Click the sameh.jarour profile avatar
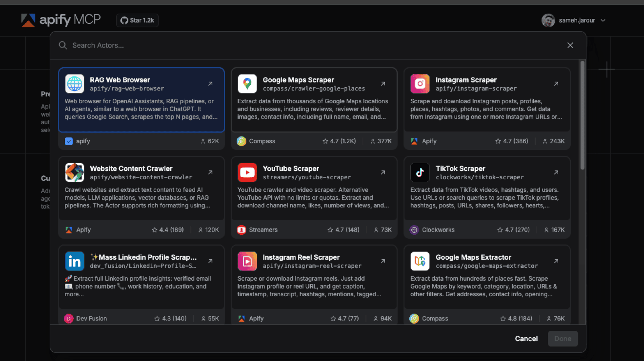644x361 pixels. (548, 21)
